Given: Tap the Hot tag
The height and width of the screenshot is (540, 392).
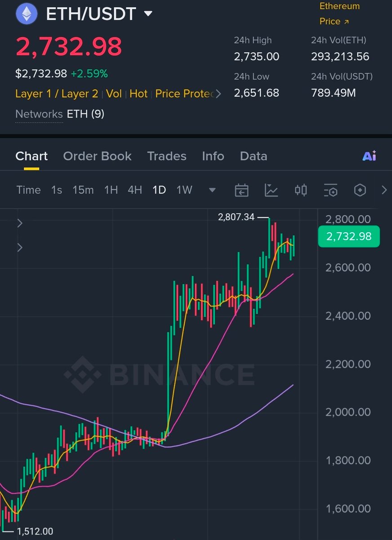Looking at the screenshot, I should coord(138,94).
